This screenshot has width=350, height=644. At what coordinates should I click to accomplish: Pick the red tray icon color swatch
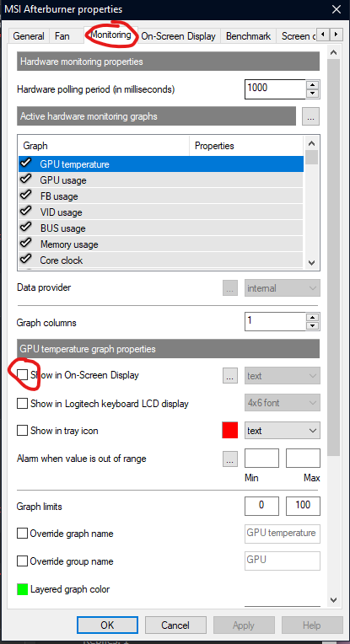[230, 431]
